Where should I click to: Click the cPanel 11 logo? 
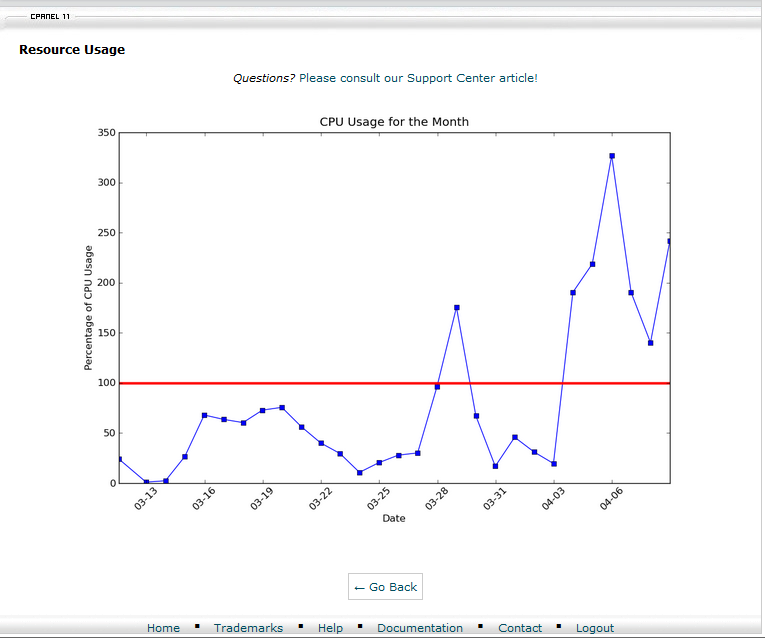coord(49,17)
